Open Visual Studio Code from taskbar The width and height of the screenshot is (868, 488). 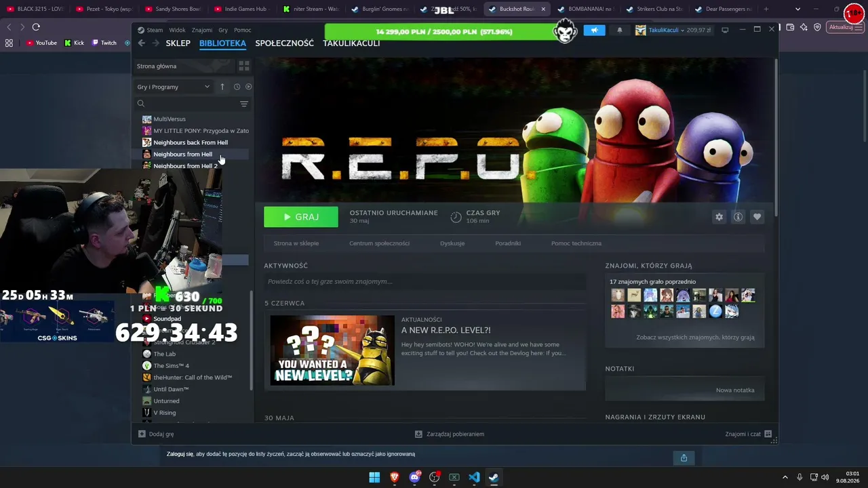pyautogui.click(x=474, y=477)
